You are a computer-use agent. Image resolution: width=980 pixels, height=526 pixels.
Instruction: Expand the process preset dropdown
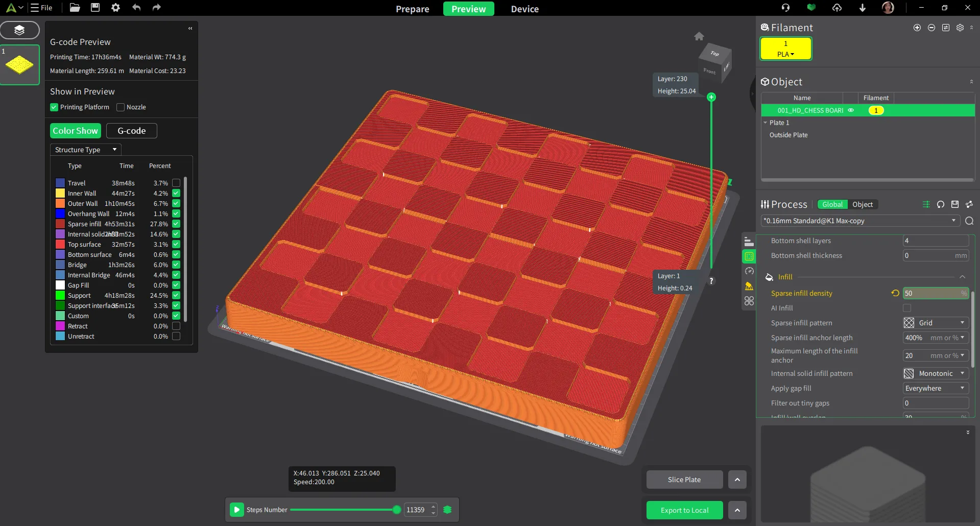click(x=953, y=221)
